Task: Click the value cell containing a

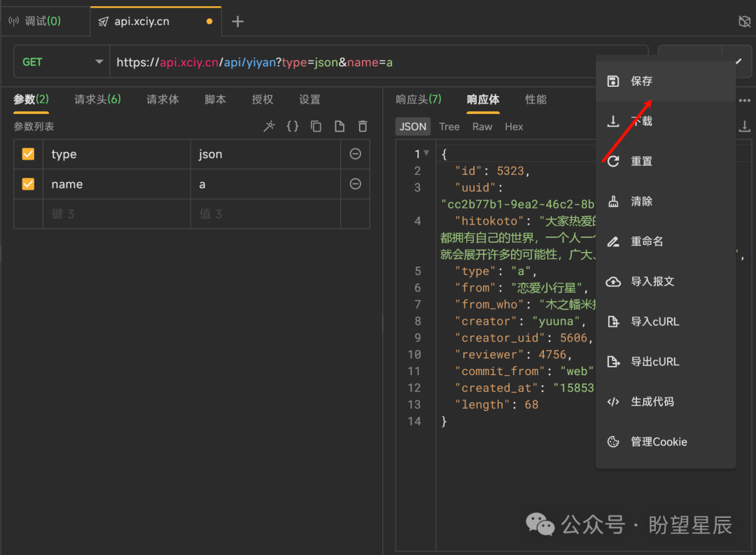Action: coord(266,184)
